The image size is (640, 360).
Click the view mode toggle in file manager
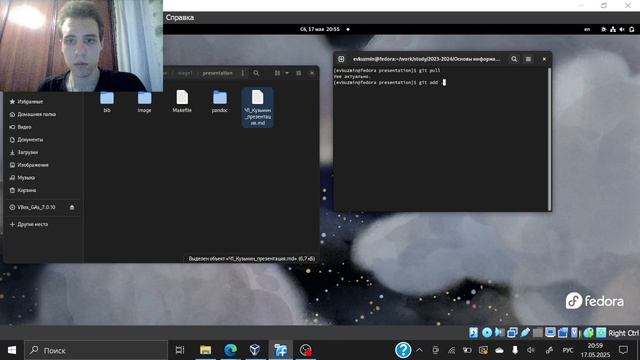click(x=278, y=73)
